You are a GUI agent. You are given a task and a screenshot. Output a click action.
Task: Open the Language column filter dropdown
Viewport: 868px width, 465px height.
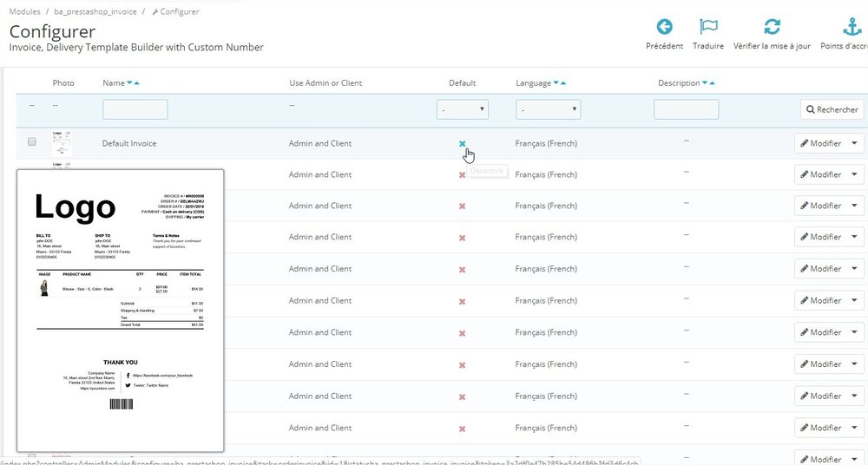pyautogui.click(x=548, y=109)
